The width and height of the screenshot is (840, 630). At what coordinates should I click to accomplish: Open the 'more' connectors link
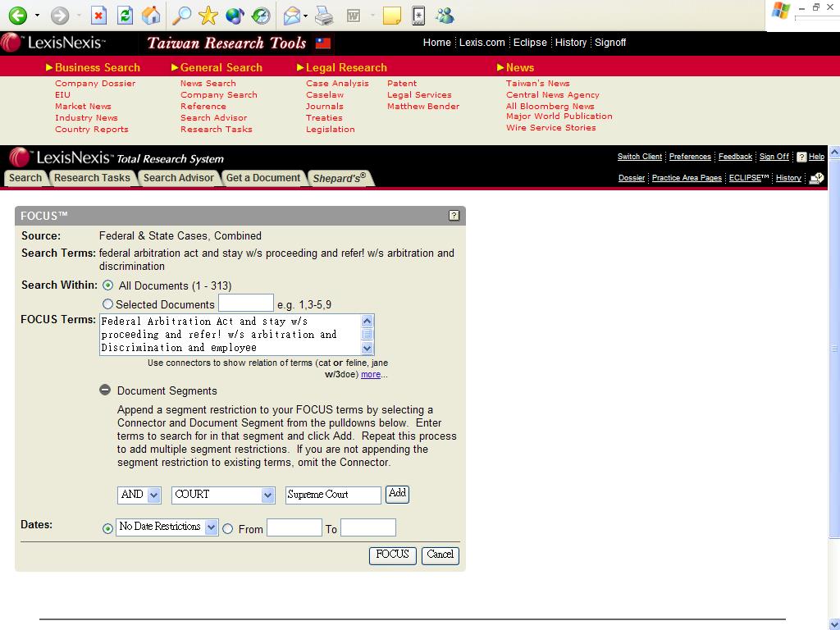pyautogui.click(x=371, y=374)
